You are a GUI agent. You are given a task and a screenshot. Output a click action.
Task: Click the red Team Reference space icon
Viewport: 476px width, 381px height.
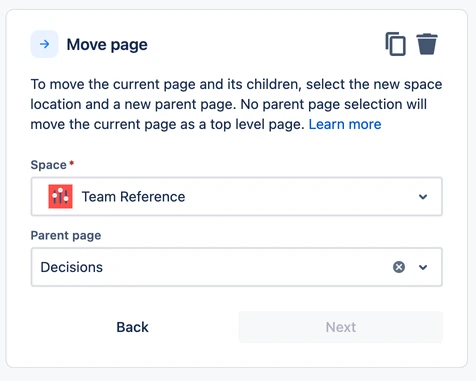point(60,196)
